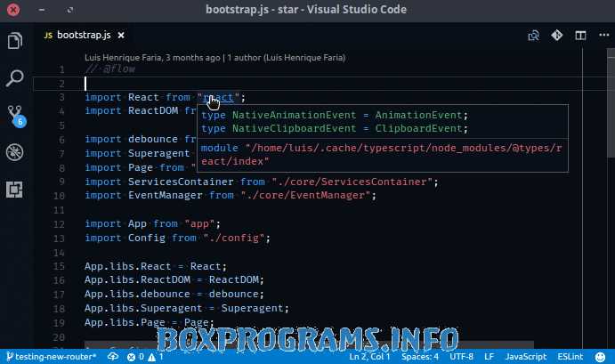
Task: Split the editor with split icon
Action: coord(580,36)
